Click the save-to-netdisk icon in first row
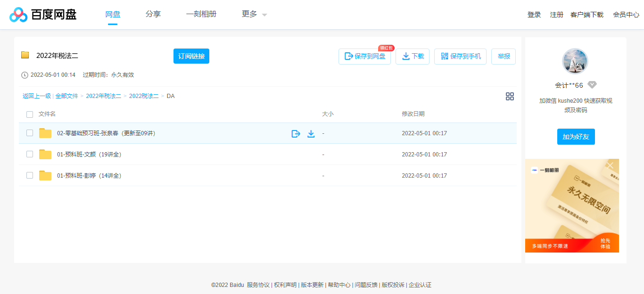This screenshot has height=294, width=644. [x=296, y=134]
